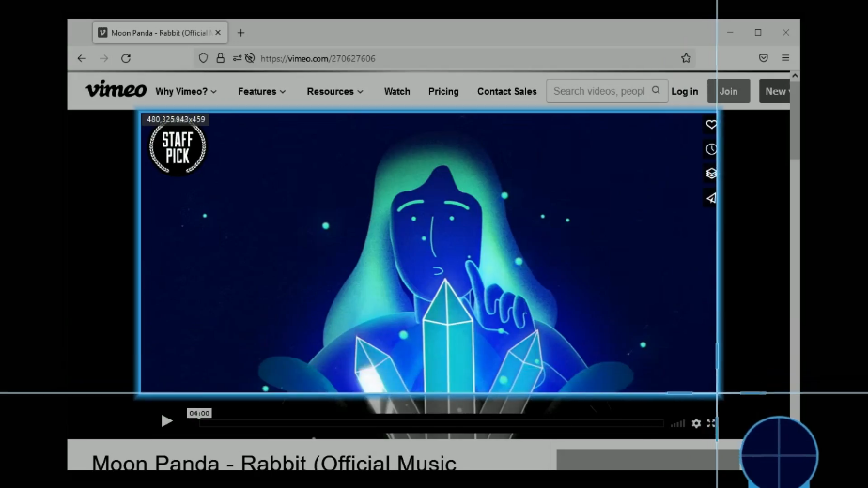The height and width of the screenshot is (488, 868).
Task: Close the Moon Panda tab
Action: click(218, 33)
